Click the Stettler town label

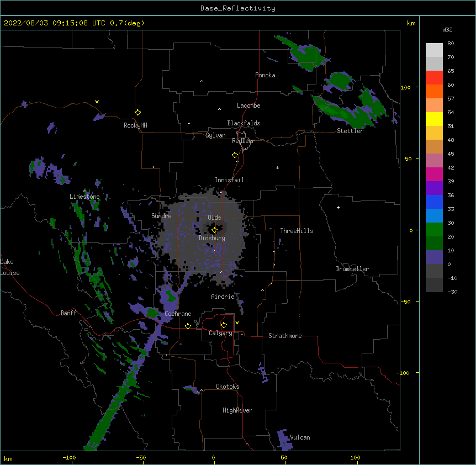coord(350,131)
